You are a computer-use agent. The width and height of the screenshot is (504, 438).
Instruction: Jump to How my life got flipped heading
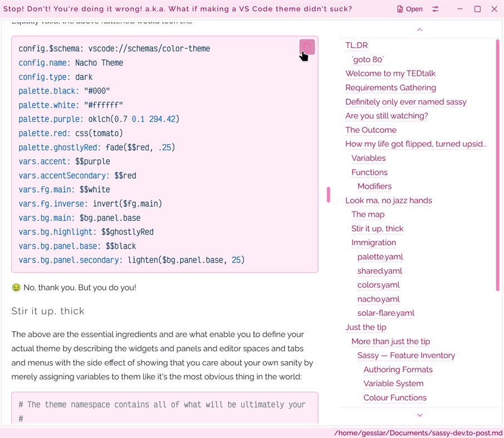point(415,144)
